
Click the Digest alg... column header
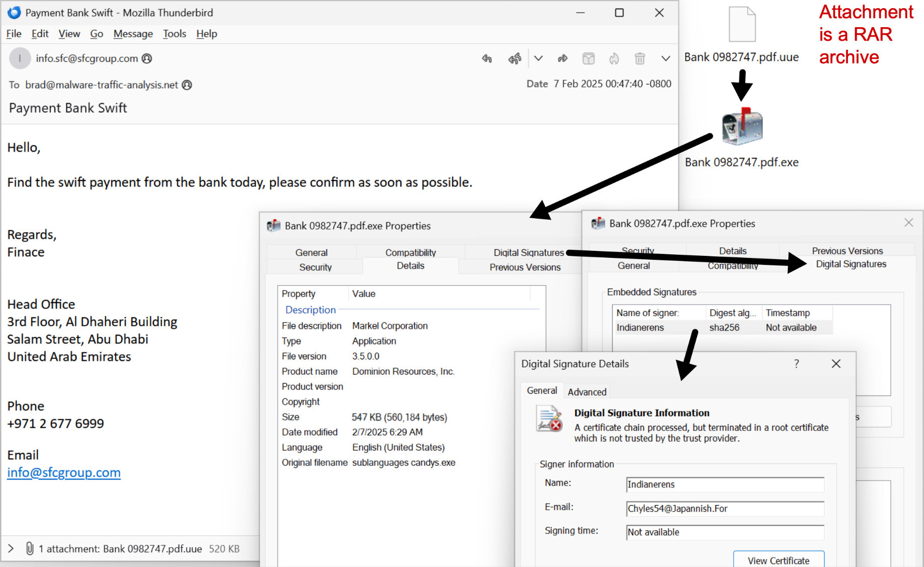click(x=734, y=313)
